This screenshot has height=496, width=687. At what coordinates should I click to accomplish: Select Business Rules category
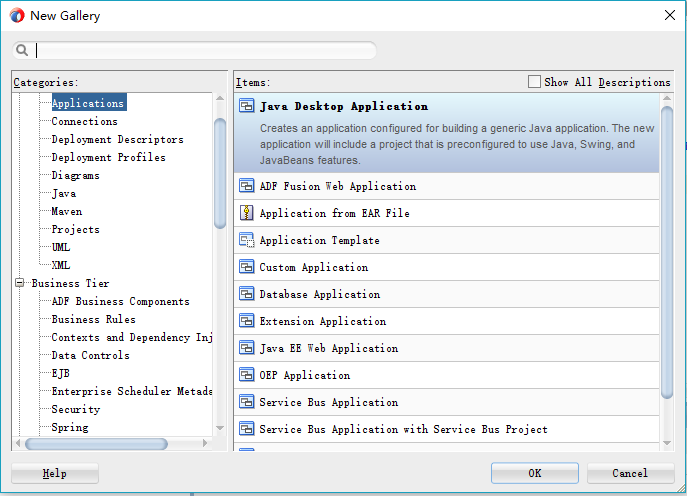[93, 319]
